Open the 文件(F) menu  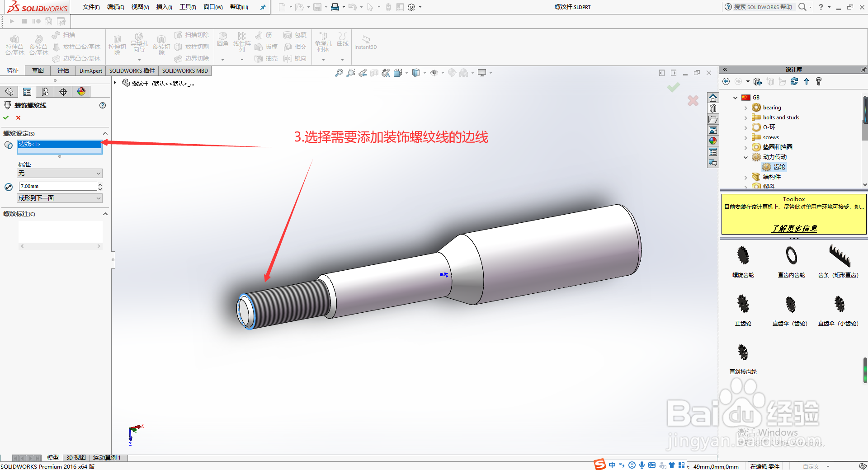[x=91, y=7]
